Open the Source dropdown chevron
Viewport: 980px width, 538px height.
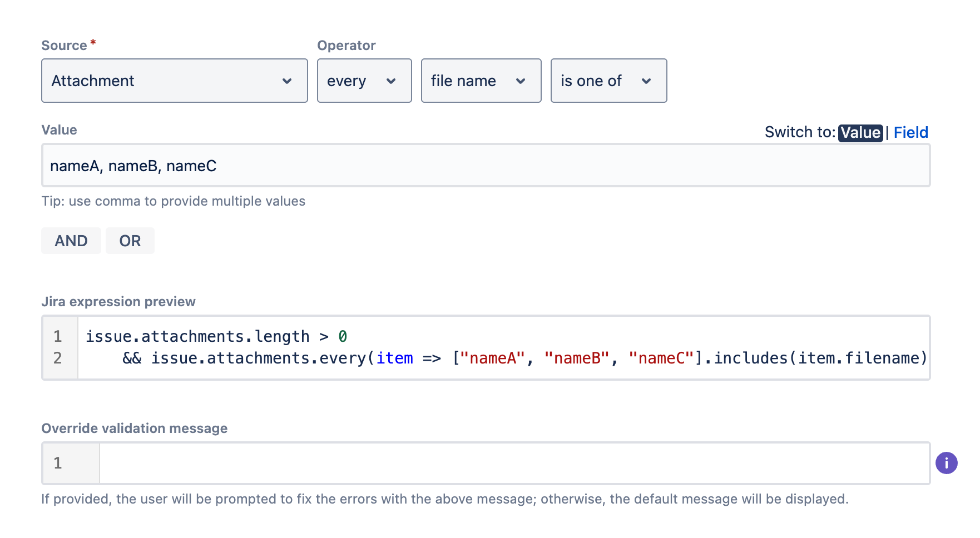pyautogui.click(x=288, y=81)
